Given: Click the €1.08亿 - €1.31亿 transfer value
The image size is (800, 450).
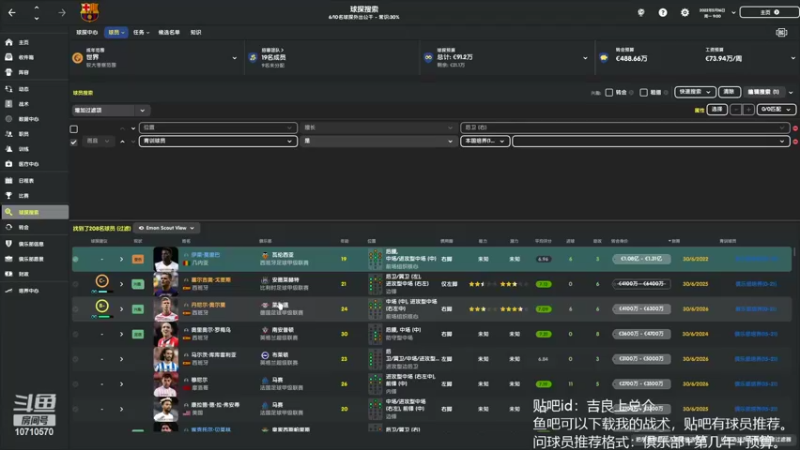Looking at the screenshot, I should (x=641, y=259).
